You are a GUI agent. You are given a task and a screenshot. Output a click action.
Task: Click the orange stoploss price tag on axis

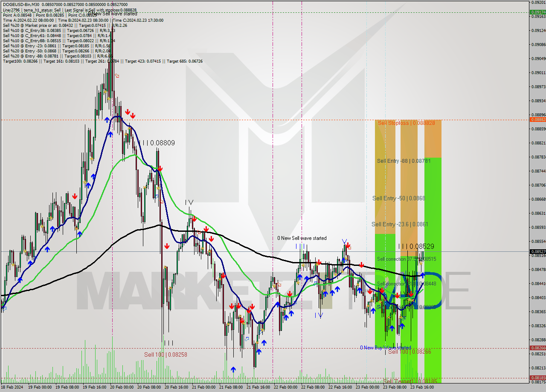click(537, 120)
